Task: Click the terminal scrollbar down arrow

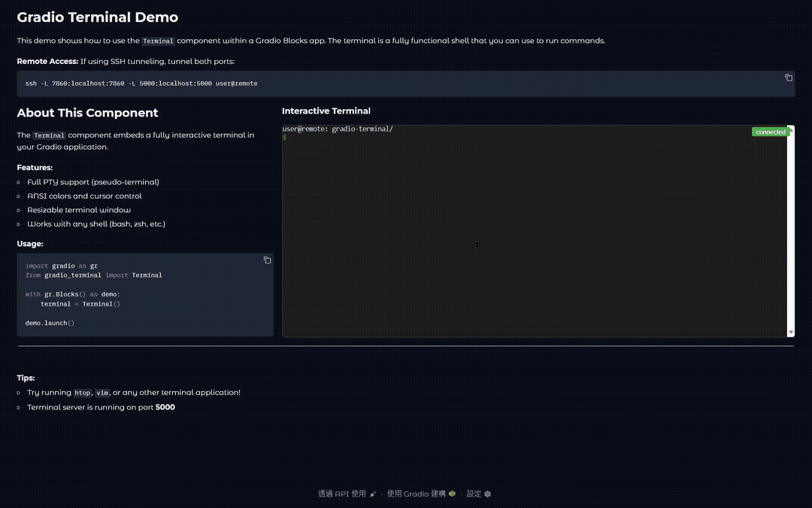Action: click(x=791, y=333)
